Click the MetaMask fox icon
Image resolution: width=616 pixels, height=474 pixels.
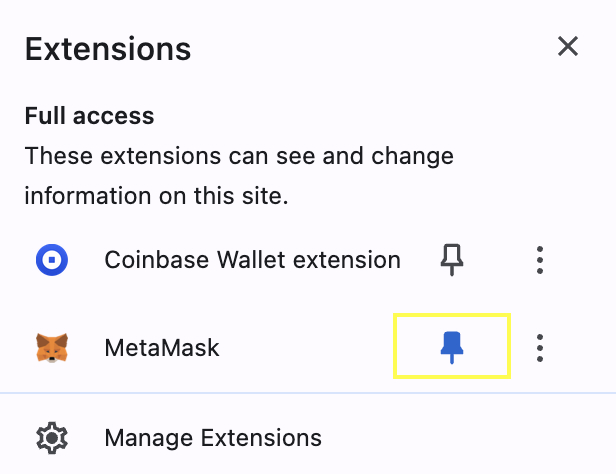click(x=52, y=348)
